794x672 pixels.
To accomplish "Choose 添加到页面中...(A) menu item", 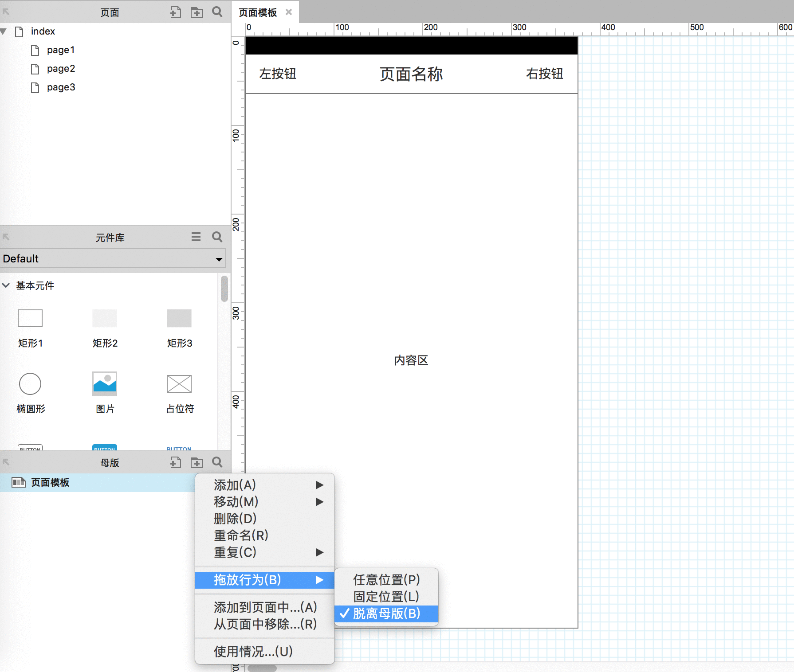I will pos(264,607).
